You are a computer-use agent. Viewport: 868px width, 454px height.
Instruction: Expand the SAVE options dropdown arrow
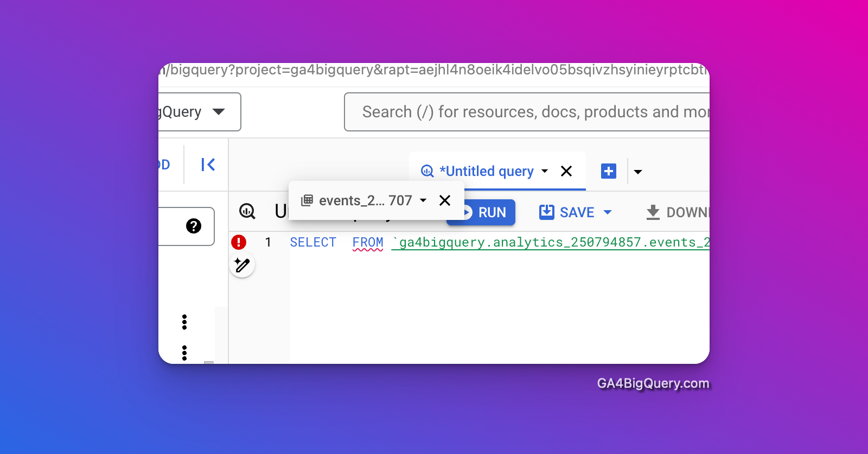tap(608, 212)
